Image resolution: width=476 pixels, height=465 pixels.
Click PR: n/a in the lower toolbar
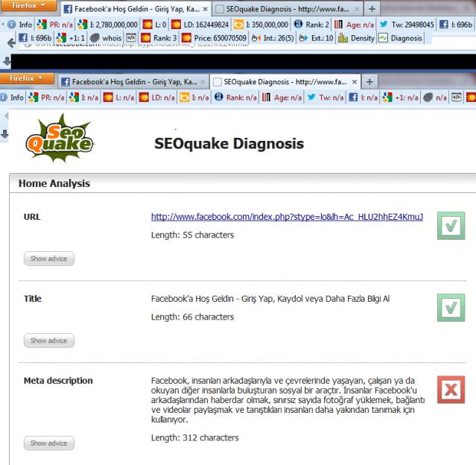coord(46,98)
